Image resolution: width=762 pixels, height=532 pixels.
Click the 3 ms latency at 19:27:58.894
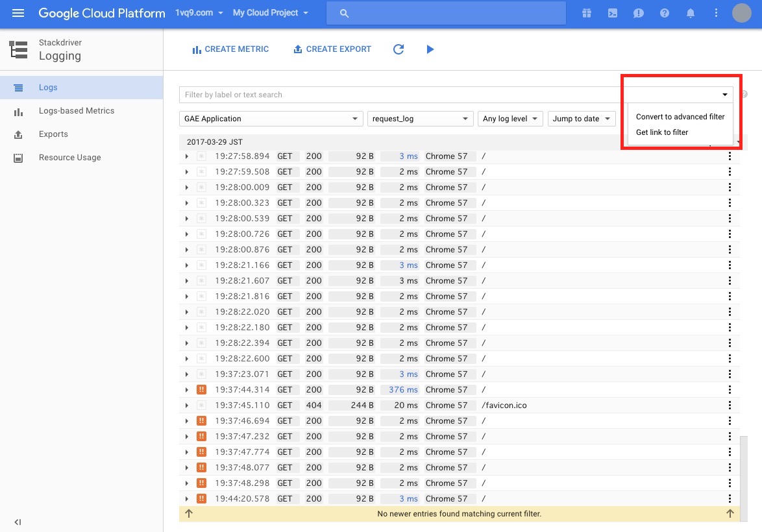tap(409, 156)
